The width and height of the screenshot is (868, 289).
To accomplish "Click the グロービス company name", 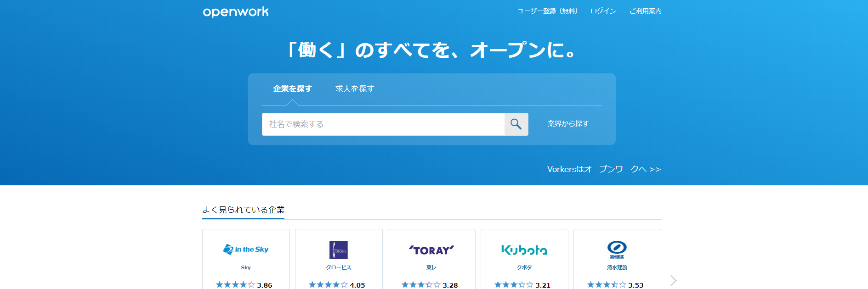I will tap(339, 267).
